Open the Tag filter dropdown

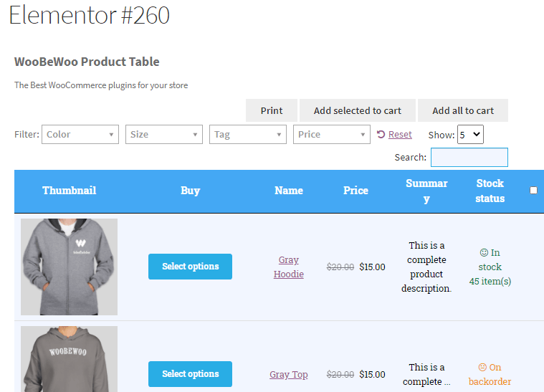[248, 134]
